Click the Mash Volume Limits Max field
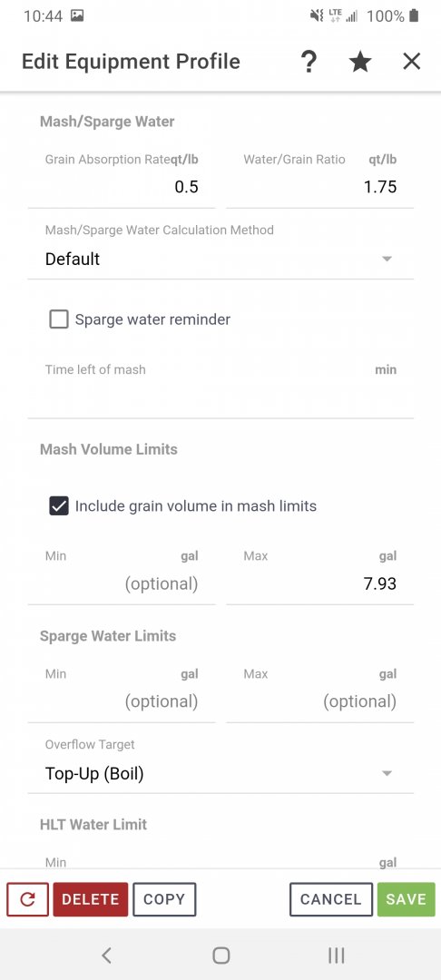This screenshot has width=441, height=980. tap(319, 583)
